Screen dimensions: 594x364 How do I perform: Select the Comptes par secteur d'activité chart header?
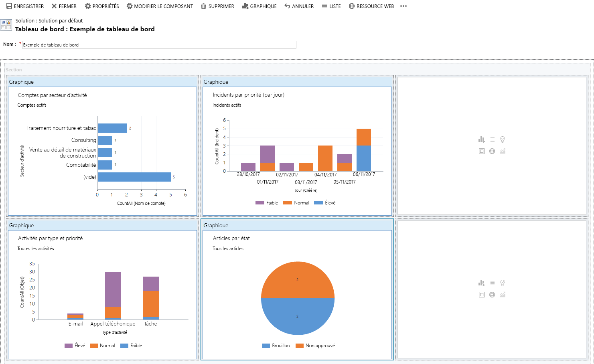[x=103, y=82]
